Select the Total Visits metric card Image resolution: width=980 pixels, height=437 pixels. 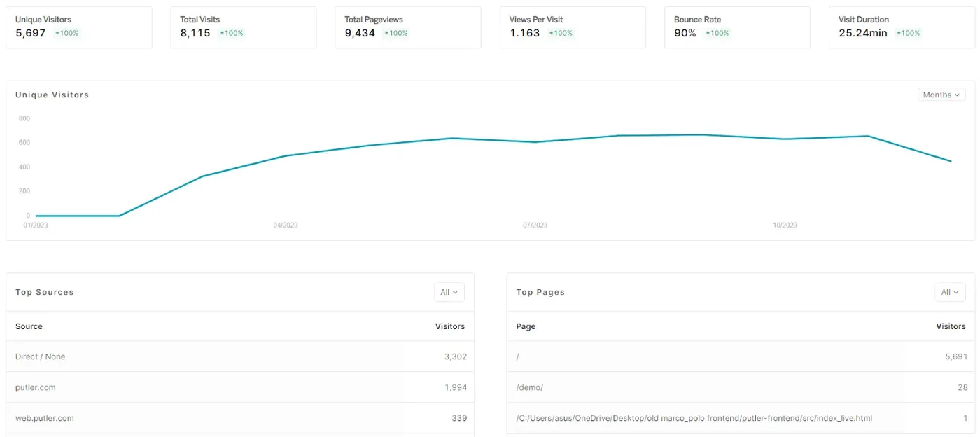click(244, 27)
